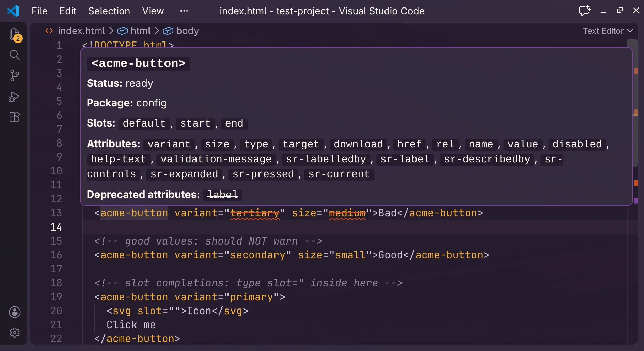Viewport: 644px width, 351px height.
Task: Click the 'secondary' variant value on line 16
Action: (x=258, y=255)
